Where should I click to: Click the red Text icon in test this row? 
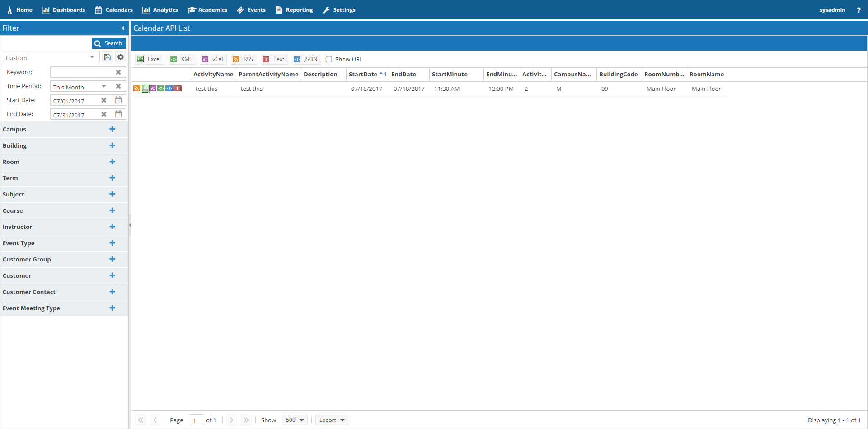click(x=178, y=89)
